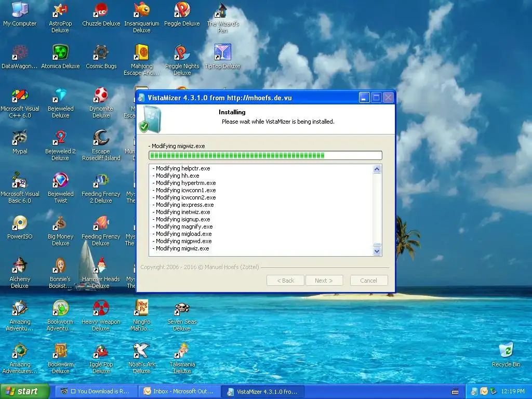
Task: Select 'Modifying hypertrm.exe' log line
Action: (184, 183)
